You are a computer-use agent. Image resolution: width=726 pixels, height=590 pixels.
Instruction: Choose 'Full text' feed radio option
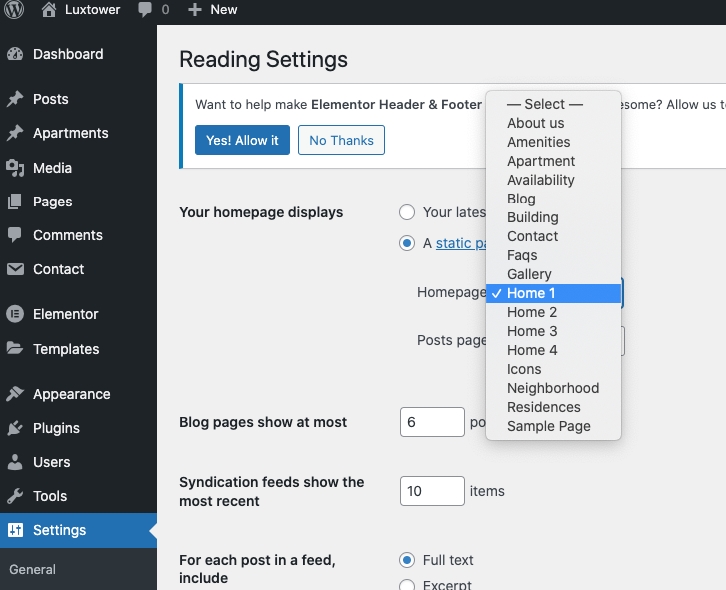[407, 560]
